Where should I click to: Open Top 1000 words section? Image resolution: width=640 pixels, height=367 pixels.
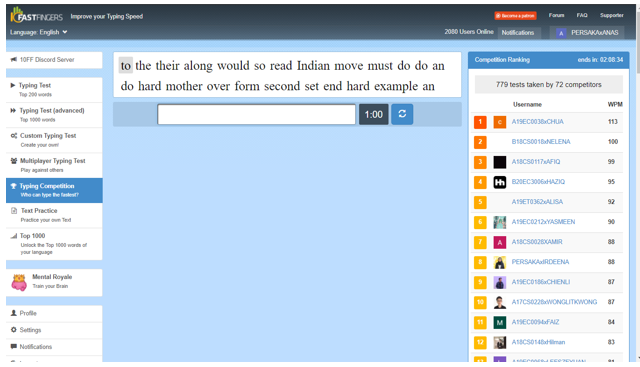coord(54,244)
